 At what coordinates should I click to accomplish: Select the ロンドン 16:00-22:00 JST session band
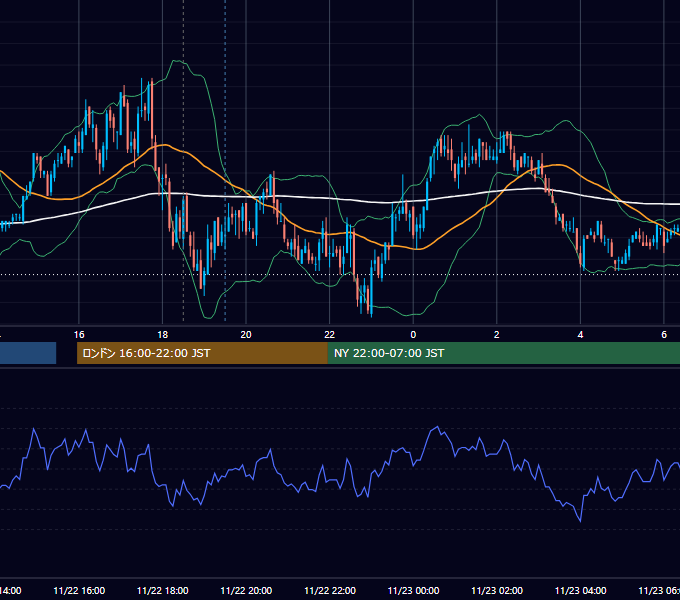click(202, 353)
